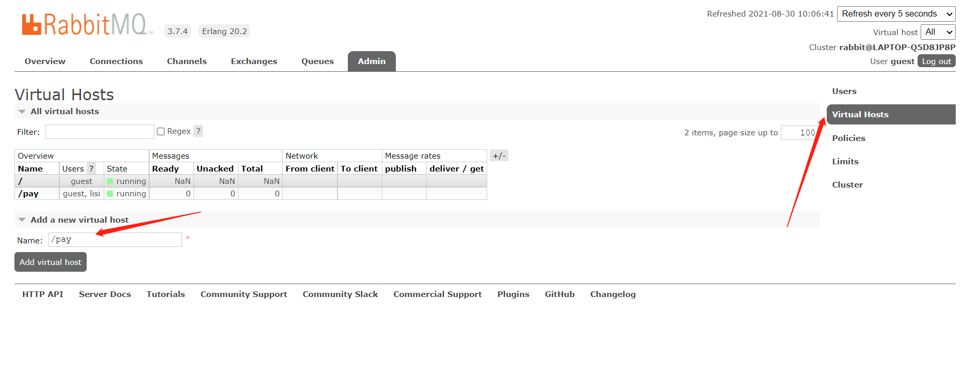Open the Users column help icon

[91, 168]
